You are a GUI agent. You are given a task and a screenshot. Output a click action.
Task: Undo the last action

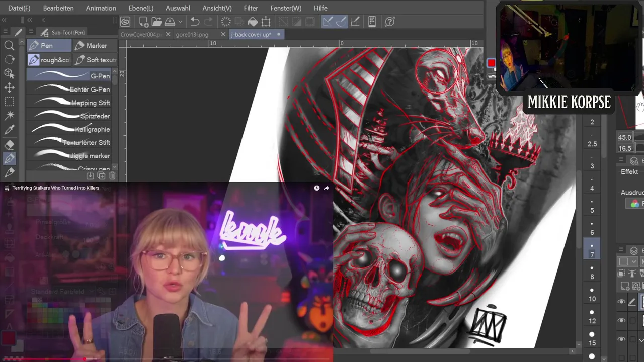pyautogui.click(x=195, y=22)
